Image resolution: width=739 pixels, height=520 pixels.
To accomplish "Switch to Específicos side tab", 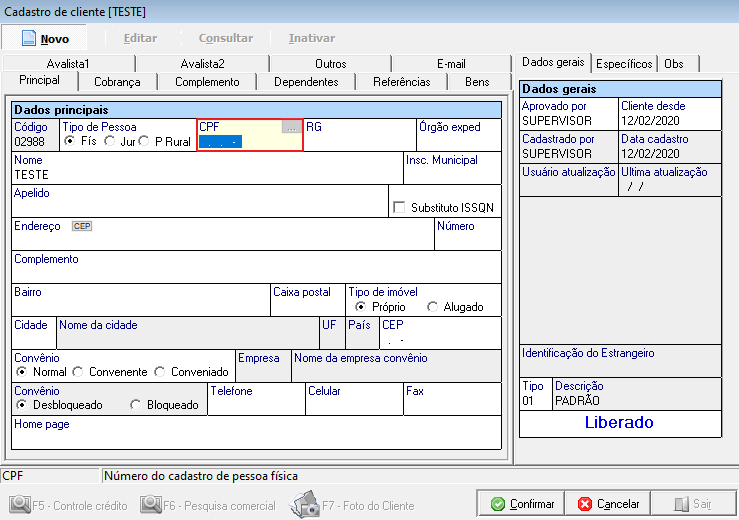I will (x=624, y=63).
